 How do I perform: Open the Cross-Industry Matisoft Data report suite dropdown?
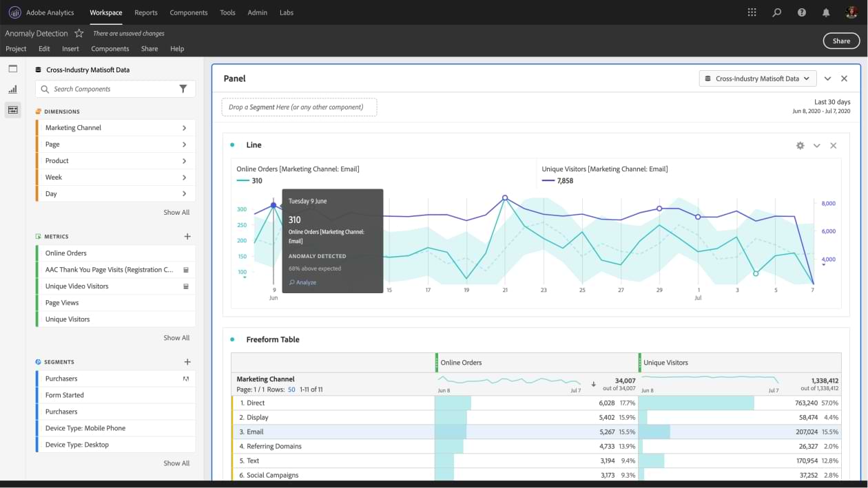click(x=757, y=78)
